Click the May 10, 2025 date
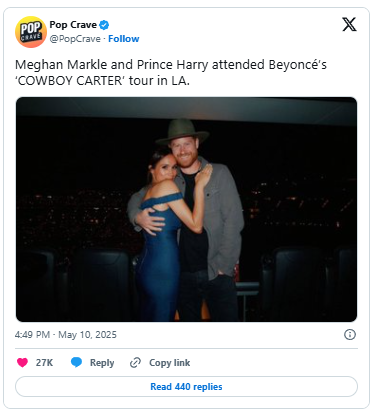 (87, 335)
